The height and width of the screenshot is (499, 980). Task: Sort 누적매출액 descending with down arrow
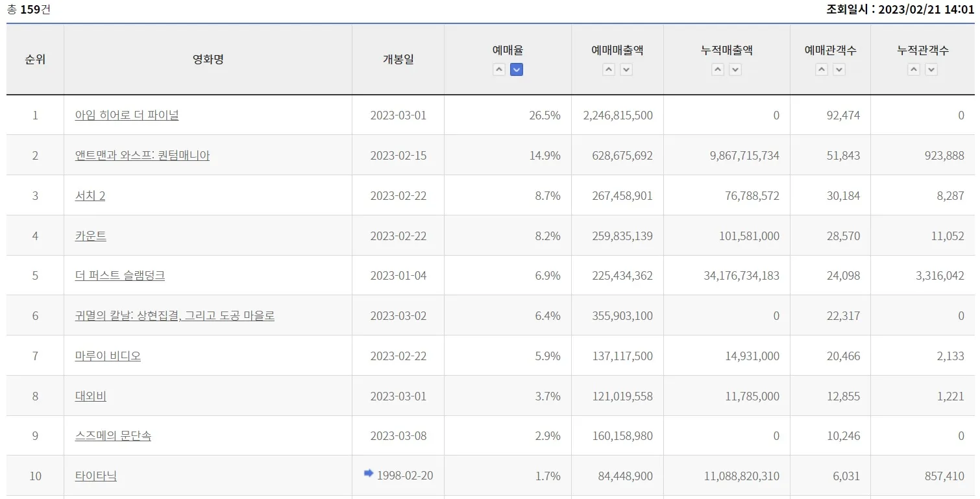[735, 69]
